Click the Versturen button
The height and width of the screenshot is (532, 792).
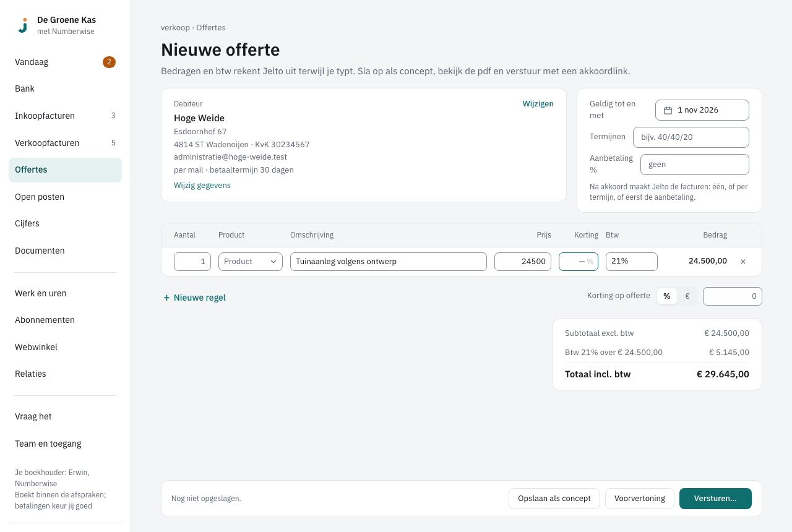coord(715,499)
